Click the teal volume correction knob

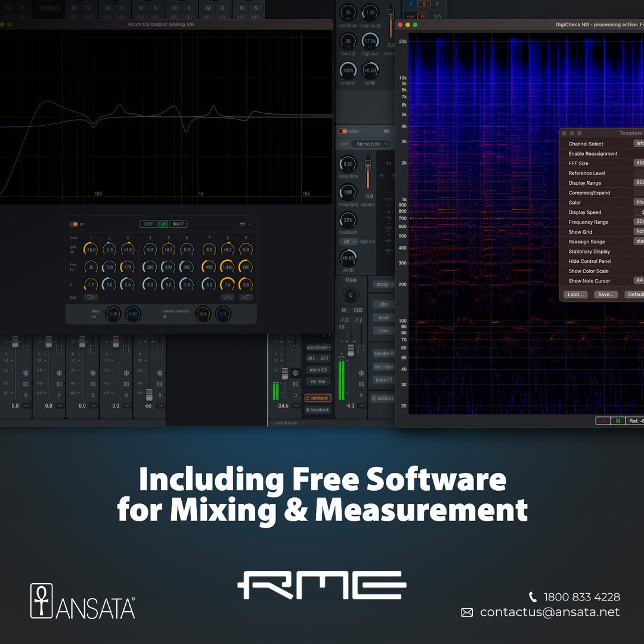tap(223, 314)
